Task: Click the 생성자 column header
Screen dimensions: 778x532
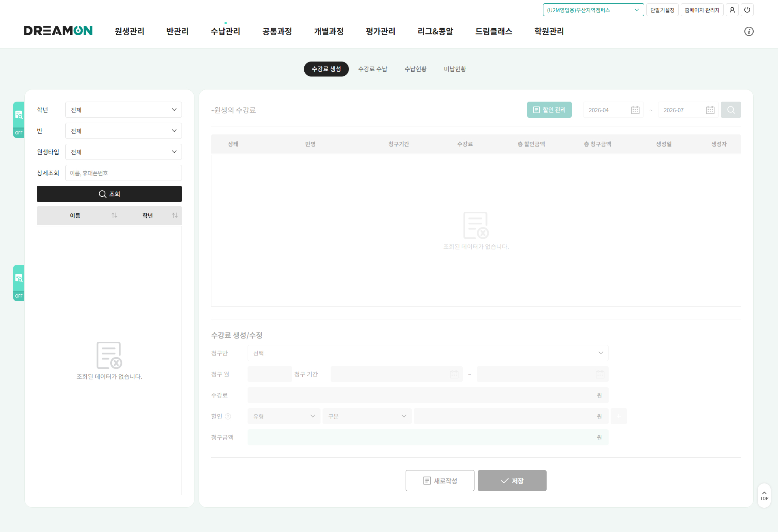Action: click(x=719, y=144)
